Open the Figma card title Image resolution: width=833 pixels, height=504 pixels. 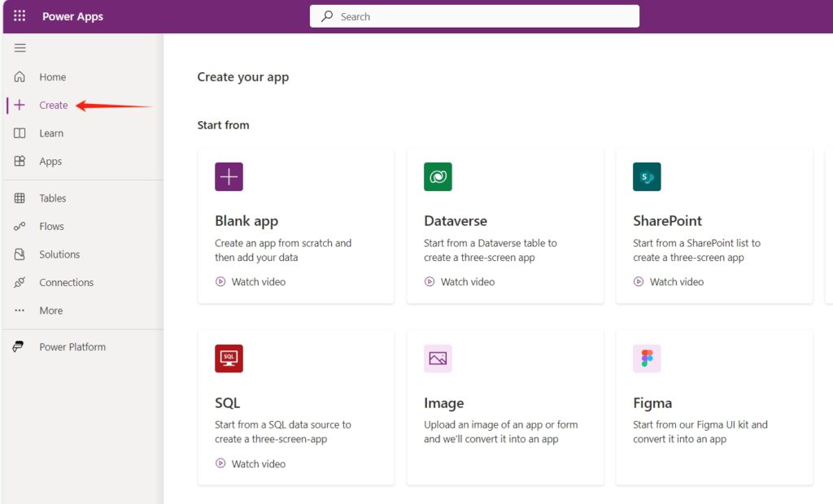click(652, 404)
